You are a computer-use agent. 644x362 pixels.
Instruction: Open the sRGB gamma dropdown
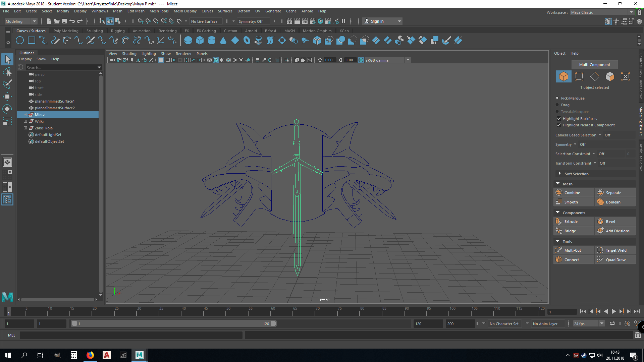[x=408, y=60]
